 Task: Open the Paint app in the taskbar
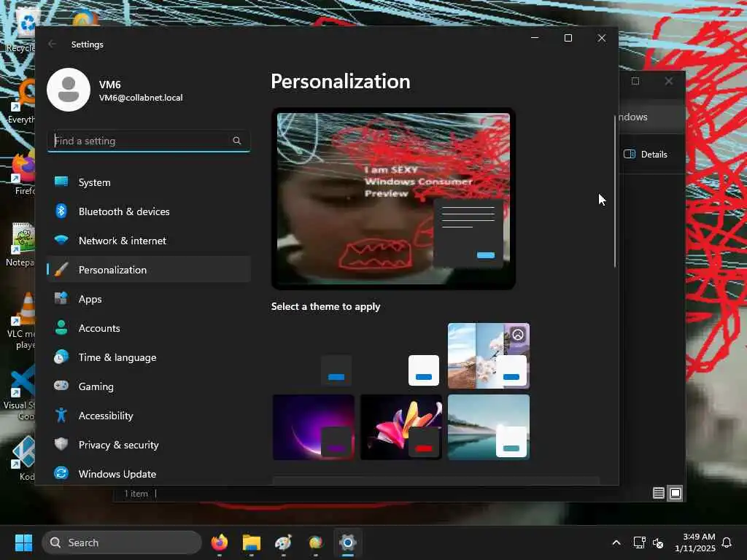pos(283,542)
